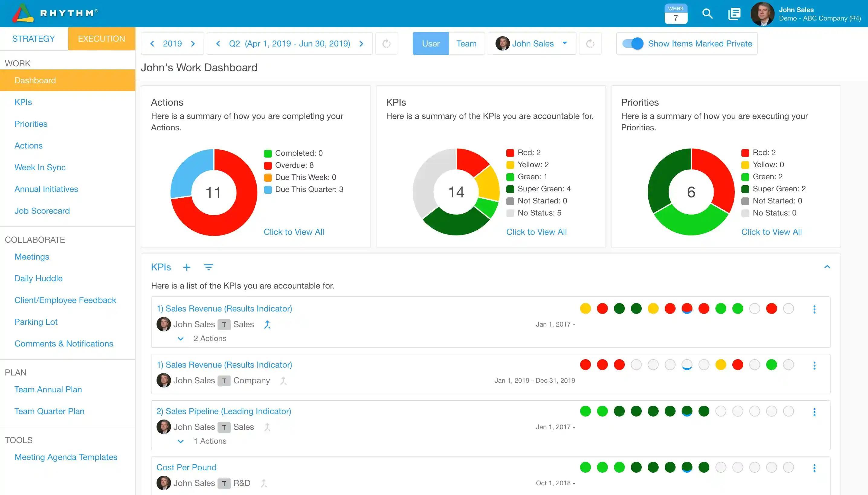
Task: Switch to the Execution tab
Action: [101, 39]
